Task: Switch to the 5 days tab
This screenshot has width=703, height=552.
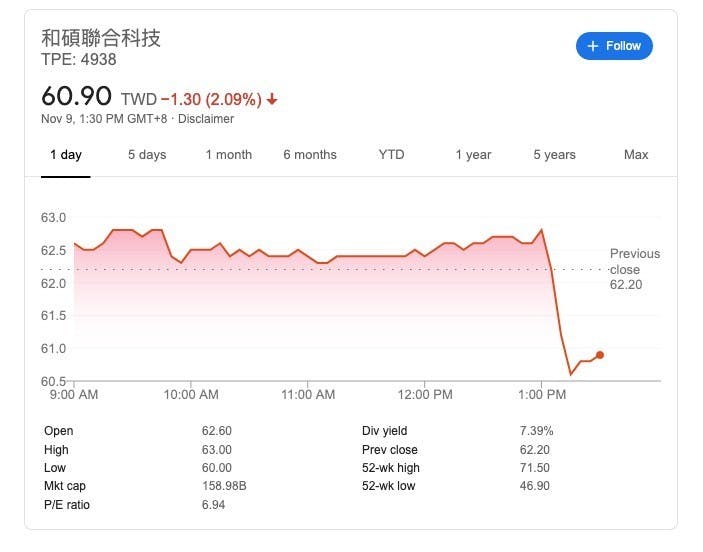Action: pos(147,155)
